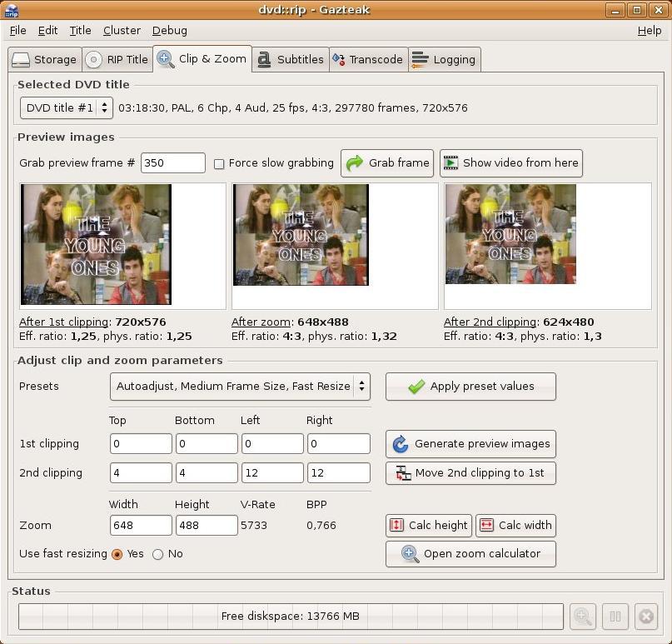Click the green checkmark Apply preset icon

(x=416, y=387)
